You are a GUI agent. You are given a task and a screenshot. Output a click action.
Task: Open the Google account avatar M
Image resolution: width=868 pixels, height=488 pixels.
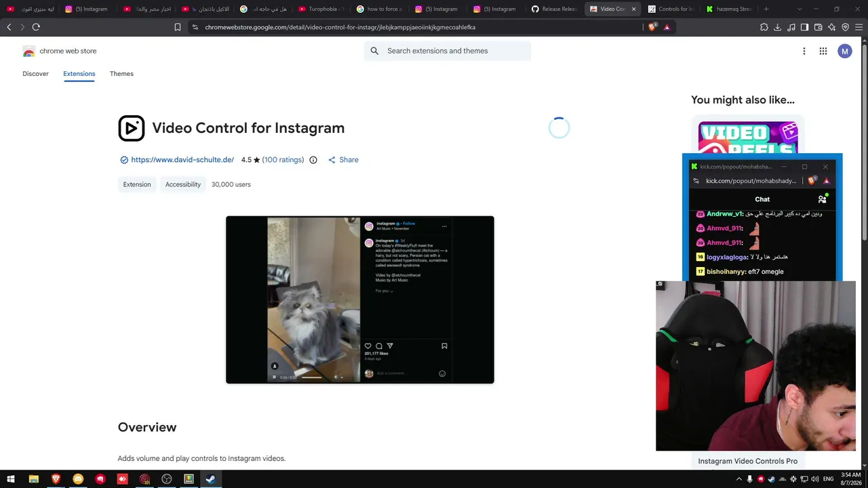(845, 52)
